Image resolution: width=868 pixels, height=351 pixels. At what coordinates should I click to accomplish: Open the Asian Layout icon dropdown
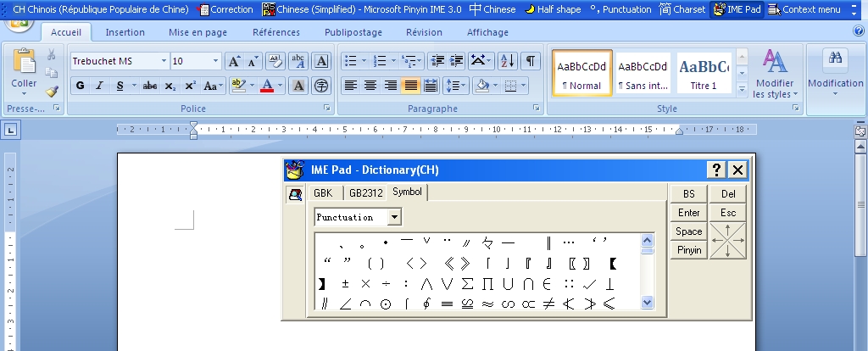click(481, 61)
